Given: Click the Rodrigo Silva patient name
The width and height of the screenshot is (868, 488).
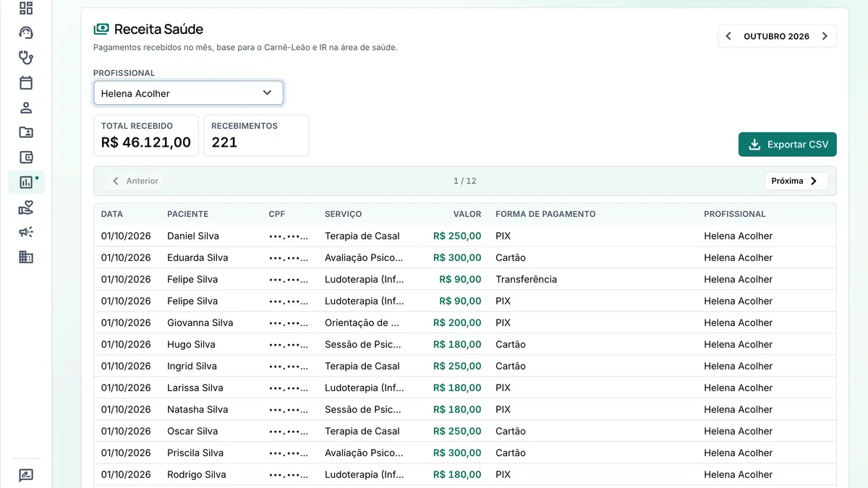Looking at the screenshot, I should tap(197, 474).
